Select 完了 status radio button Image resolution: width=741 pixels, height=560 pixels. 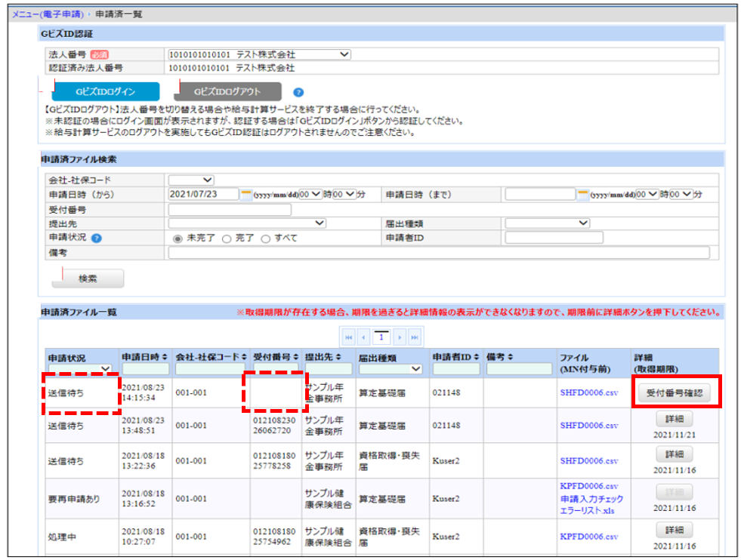227,239
